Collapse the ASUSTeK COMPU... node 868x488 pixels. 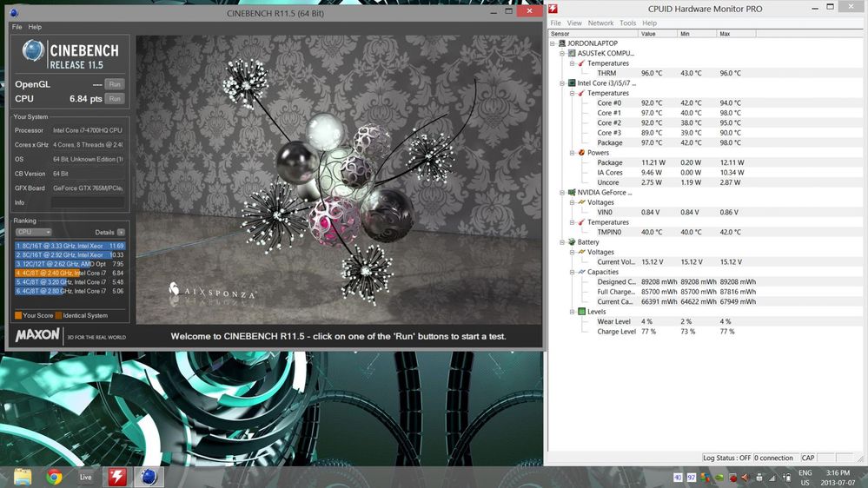click(x=562, y=53)
